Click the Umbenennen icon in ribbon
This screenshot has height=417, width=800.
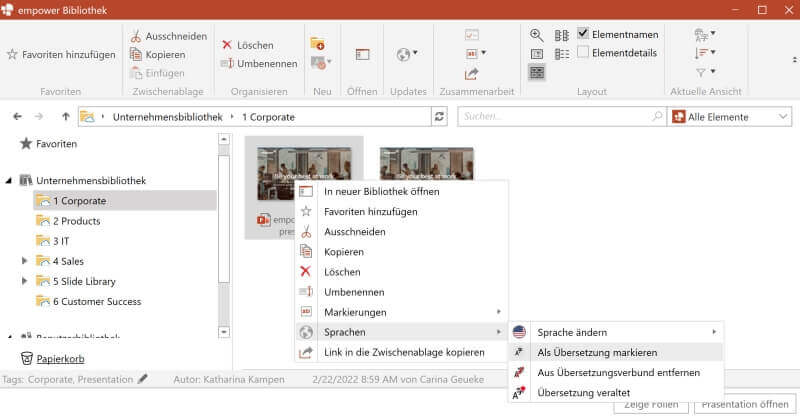coord(227,64)
